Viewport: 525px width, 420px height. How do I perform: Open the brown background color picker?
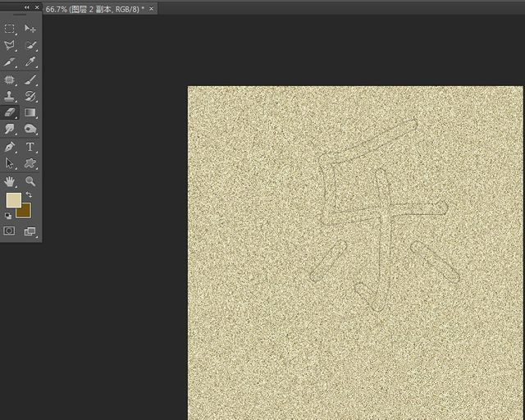click(x=25, y=212)
